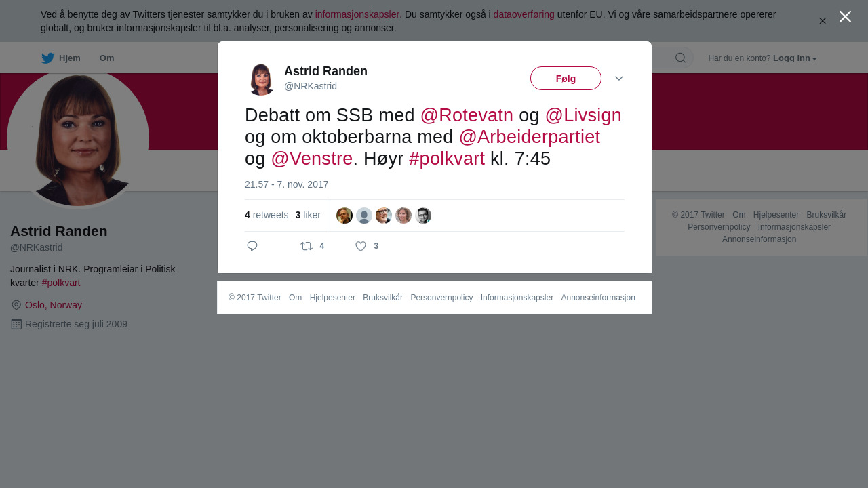Open Astrid Randen's avatar in tweet header
The image size is (868, 488).
click(261, 79)
